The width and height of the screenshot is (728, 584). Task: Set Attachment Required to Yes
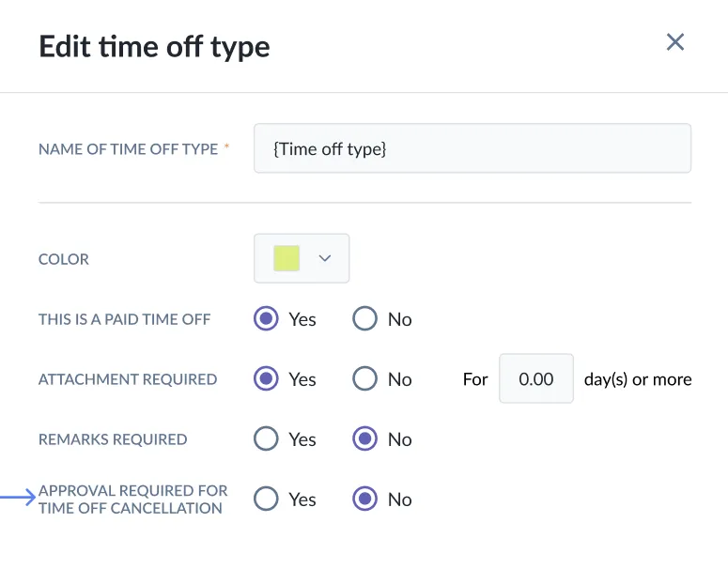tap(267, 379)
